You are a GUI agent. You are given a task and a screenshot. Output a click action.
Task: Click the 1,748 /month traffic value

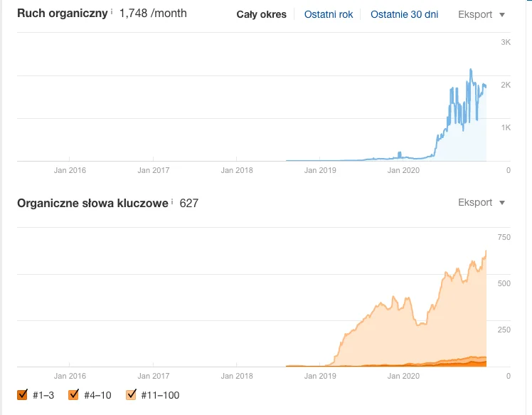[153, 14]
